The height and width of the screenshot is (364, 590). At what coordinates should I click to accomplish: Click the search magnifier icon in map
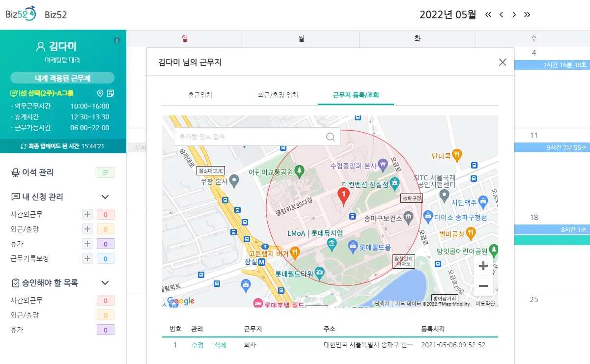(331, 137)
